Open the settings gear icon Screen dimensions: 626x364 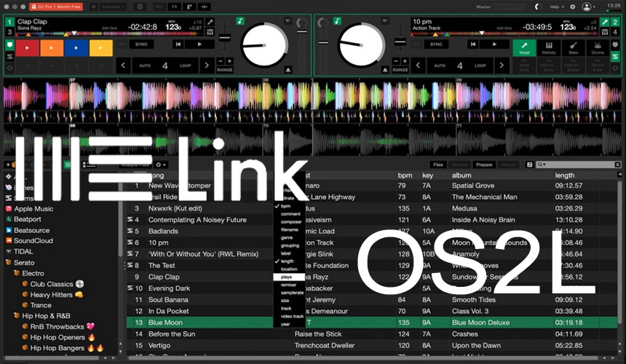coord(573,7)
